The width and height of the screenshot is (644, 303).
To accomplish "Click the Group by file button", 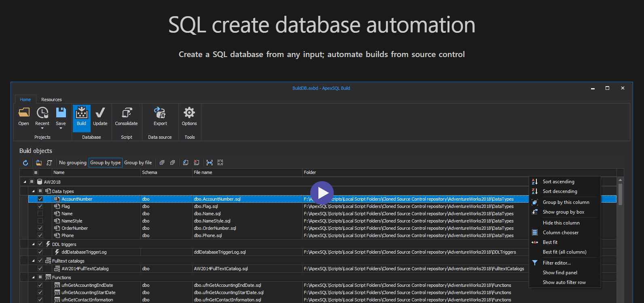I will point(138,163).
